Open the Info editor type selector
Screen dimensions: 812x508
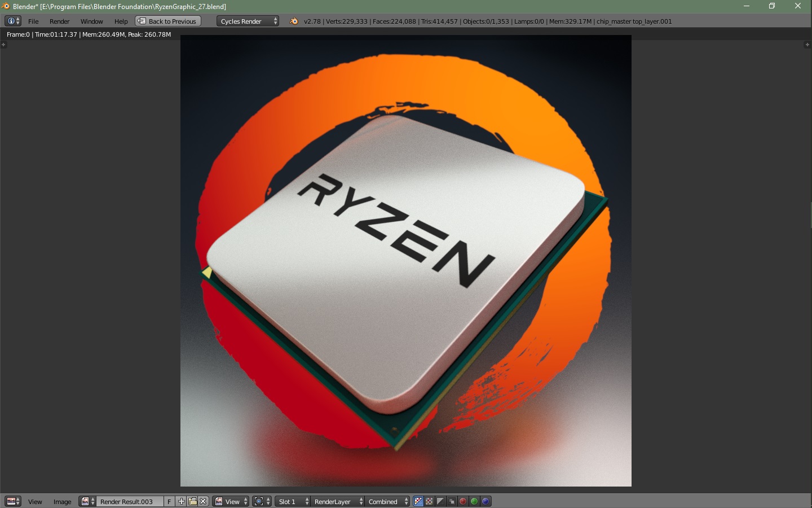click(x=12, y=21)
